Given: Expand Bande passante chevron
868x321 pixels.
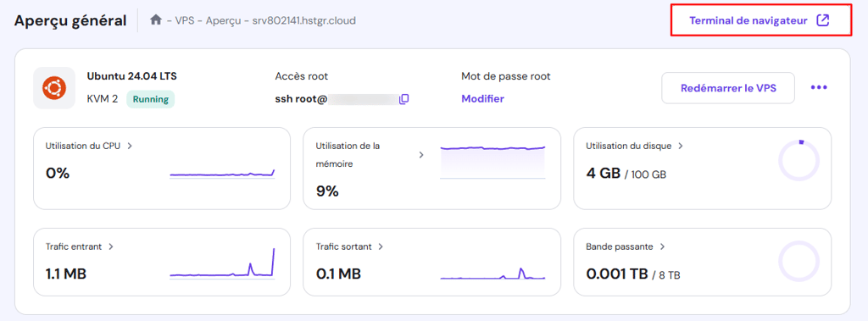Looking at the screenshot, I should (662, 246).
